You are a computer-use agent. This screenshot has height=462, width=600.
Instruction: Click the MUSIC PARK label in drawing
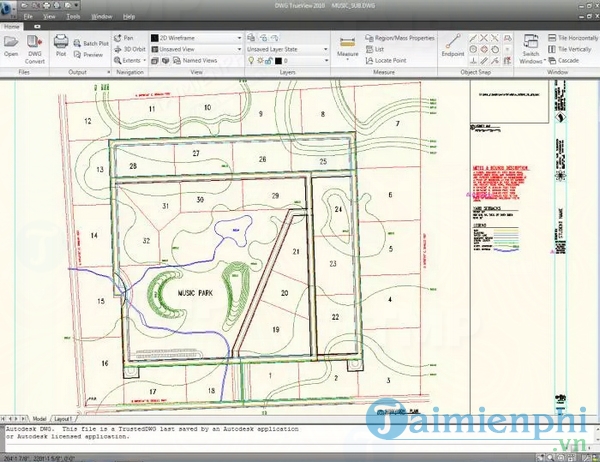pos(195,293)
